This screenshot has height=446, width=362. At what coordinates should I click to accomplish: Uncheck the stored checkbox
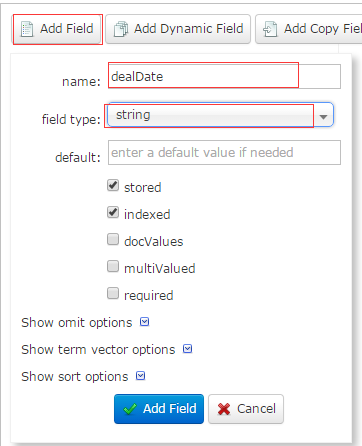pos(113,185)
